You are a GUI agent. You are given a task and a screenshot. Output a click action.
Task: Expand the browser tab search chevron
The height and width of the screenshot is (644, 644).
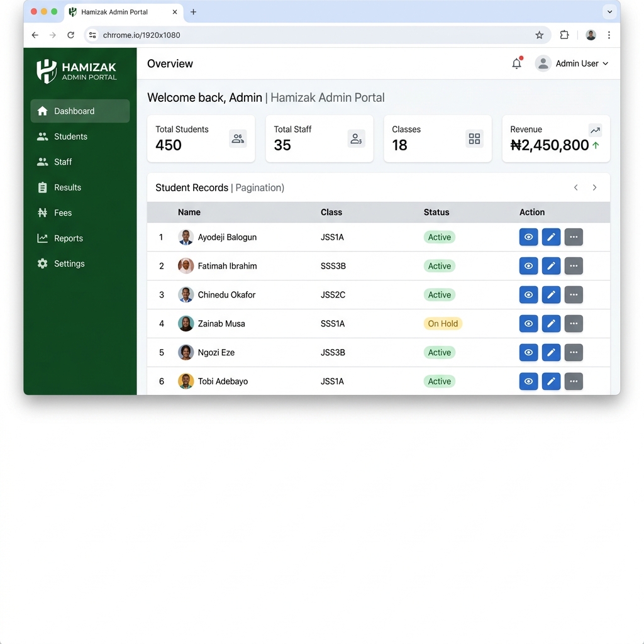coord(609,11)
